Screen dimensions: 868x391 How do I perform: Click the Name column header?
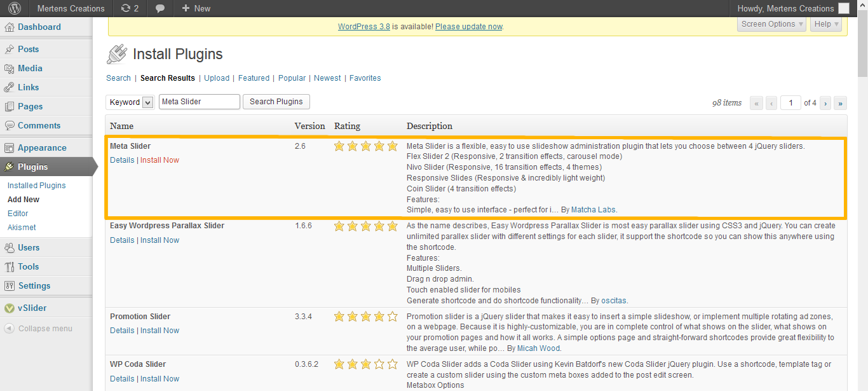point(121,126)
